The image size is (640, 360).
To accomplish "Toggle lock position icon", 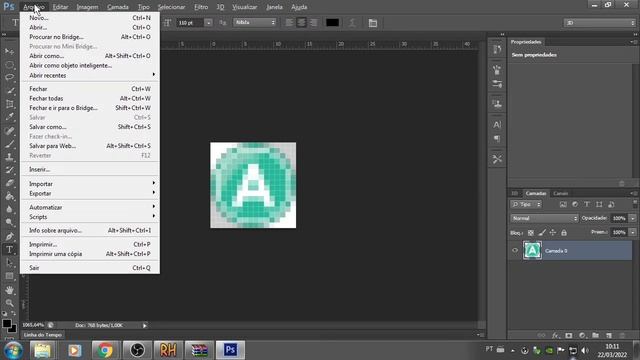I will pos(553,233).
